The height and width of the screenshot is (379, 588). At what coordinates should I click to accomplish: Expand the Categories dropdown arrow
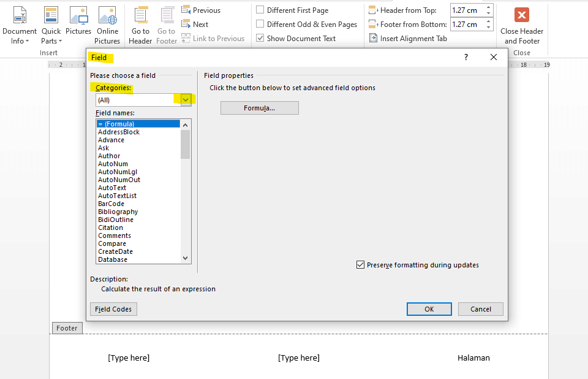tap(186, 100)
